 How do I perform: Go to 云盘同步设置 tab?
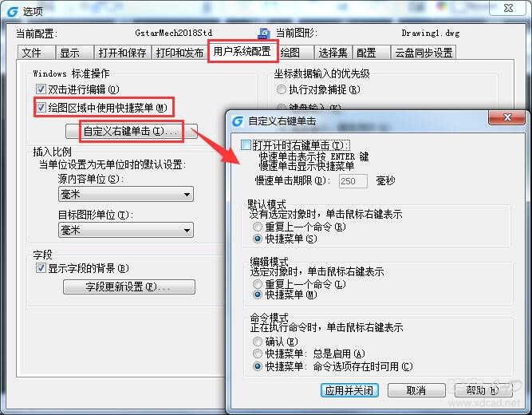pyautogui.click(x=423, y=53)
